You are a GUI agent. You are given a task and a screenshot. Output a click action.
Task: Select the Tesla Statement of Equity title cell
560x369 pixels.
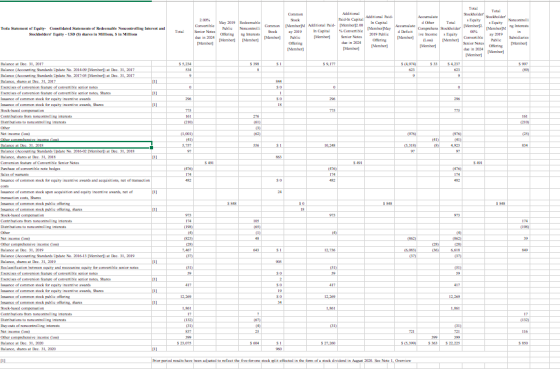(83, 31)
